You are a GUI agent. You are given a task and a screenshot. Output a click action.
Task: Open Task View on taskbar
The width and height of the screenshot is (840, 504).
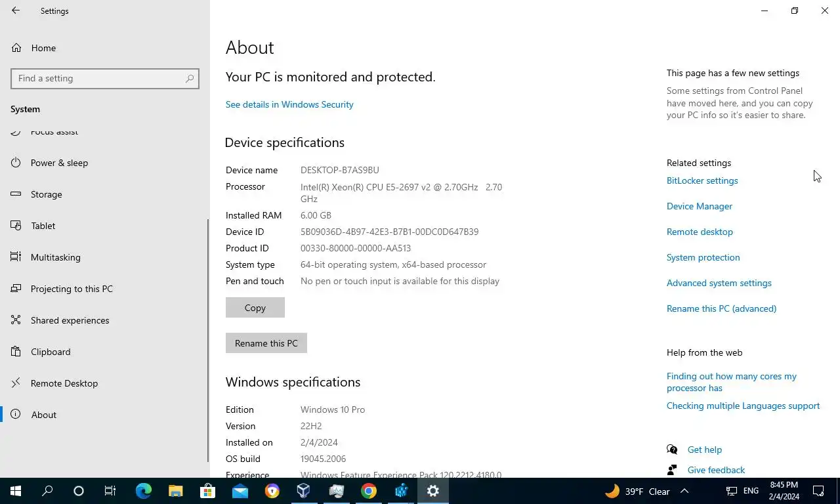110,491
